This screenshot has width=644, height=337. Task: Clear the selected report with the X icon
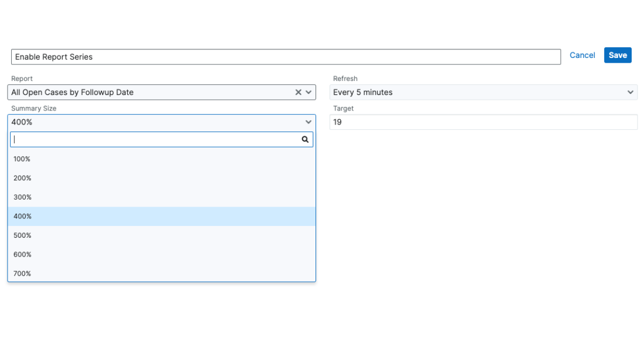(x=298, y=92)
